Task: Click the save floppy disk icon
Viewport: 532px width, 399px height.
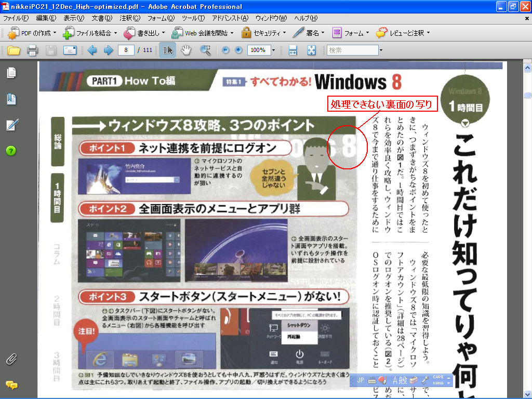Action: [51, 50]
